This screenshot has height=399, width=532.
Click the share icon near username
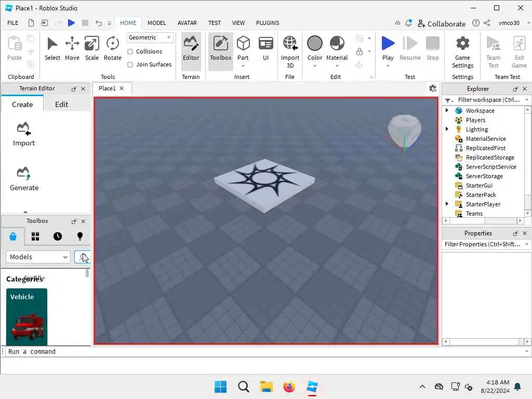click(x=487, y=23)
